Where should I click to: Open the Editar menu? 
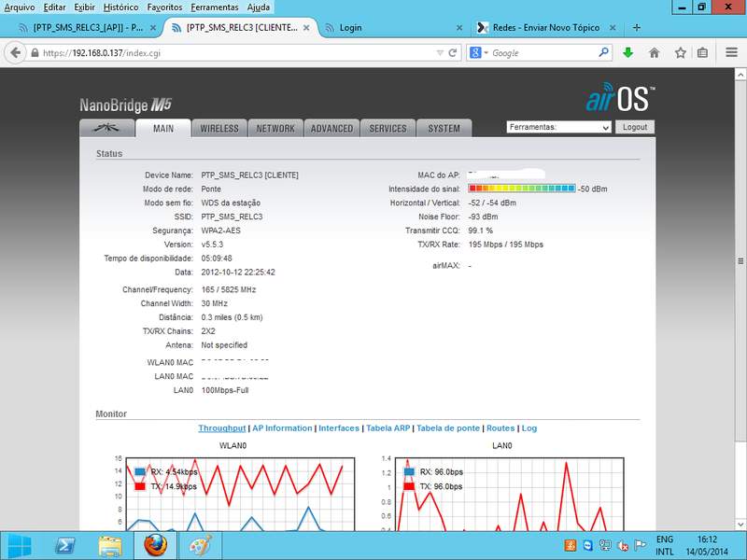(54, 7)
